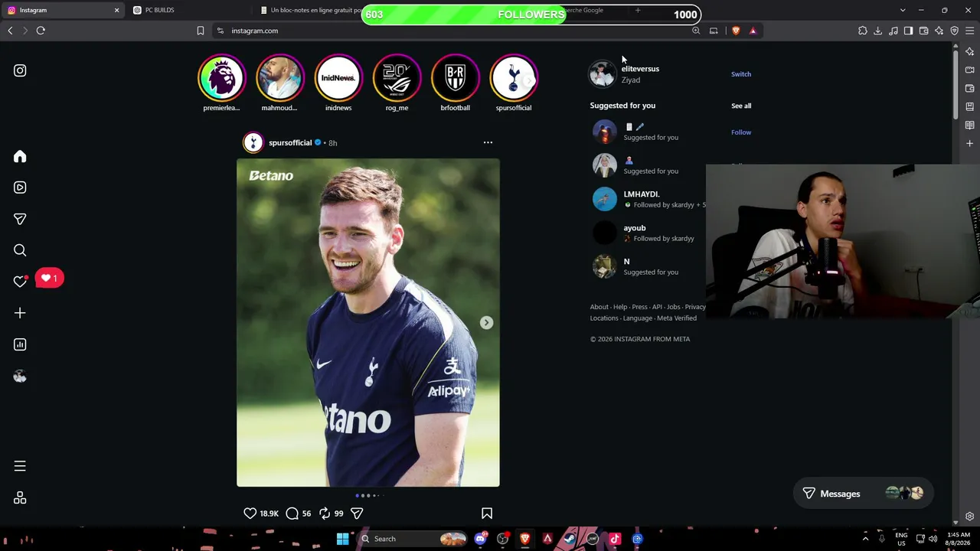Screen dimensions: 980x551
Task: Open comments on spursofficial post
Action: click(x=292, y=514)
